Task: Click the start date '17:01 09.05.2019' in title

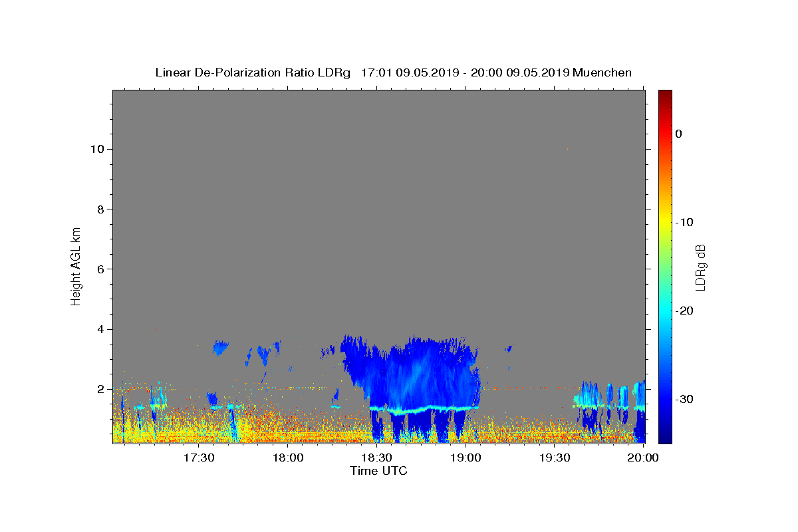Action: click(409, 72)
